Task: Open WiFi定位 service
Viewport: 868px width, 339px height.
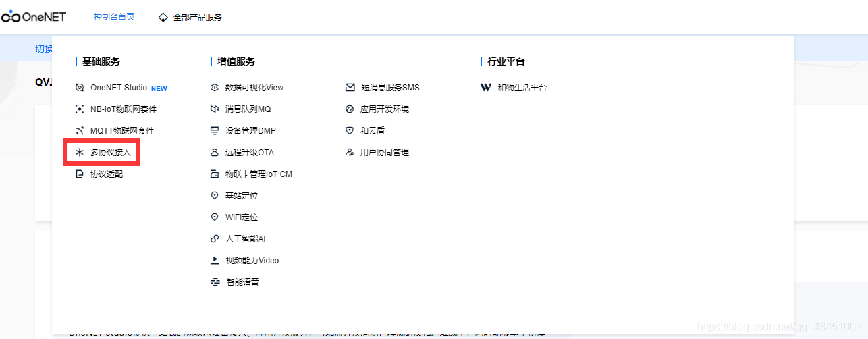Action: [242, 217]
